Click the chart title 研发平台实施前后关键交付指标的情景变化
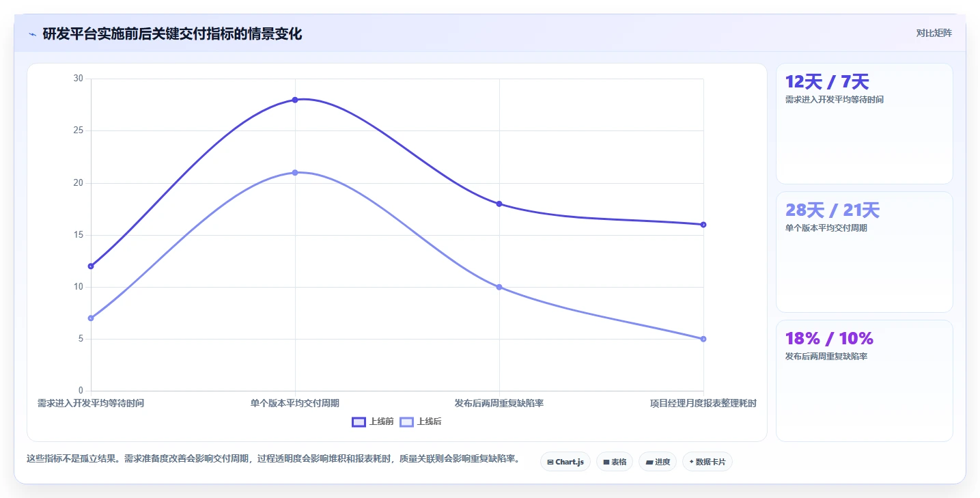 tap(172, 33)
